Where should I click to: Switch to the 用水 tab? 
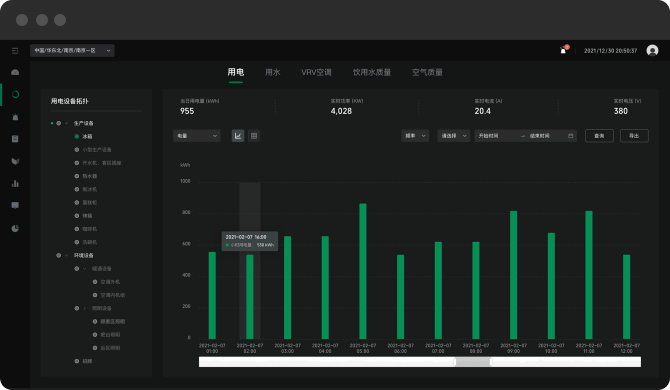click(x=273, y=72)
